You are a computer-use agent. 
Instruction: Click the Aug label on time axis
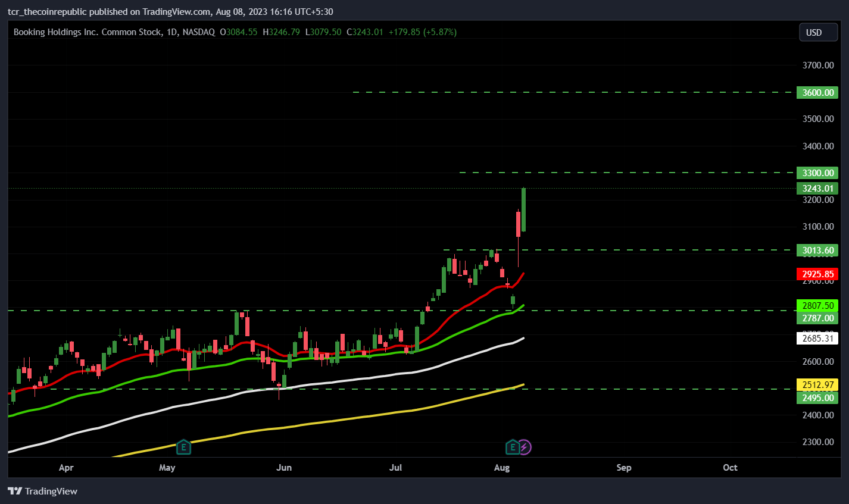pyautogui.click(x=502, y=468)
